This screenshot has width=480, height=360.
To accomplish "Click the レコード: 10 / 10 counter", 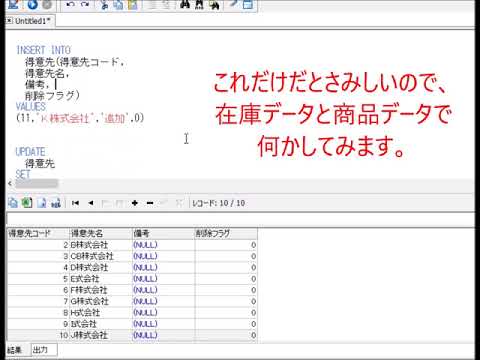I will pyautogui.click(x=219, y=203).
